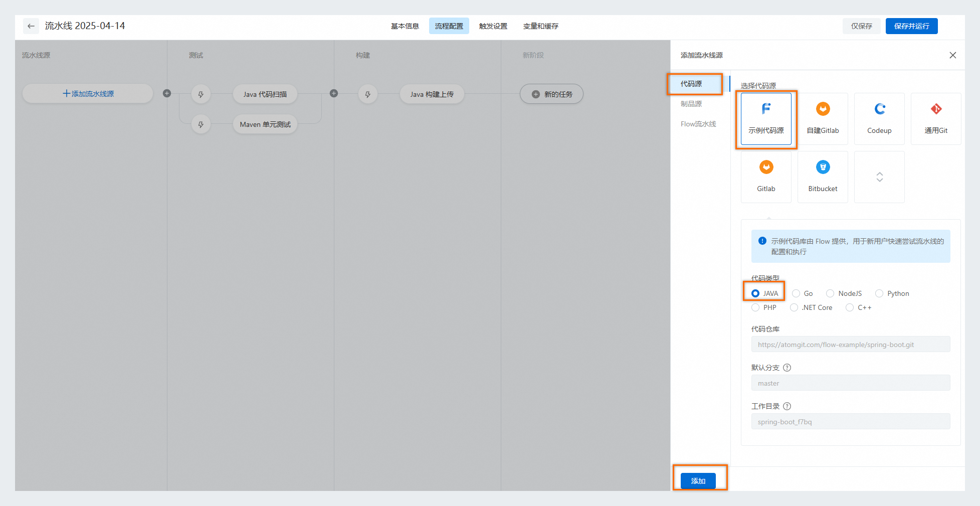Open the Java 构建上传 task
Image resolution: width=980 pixels, height=506 pixels.
[432, 94]
